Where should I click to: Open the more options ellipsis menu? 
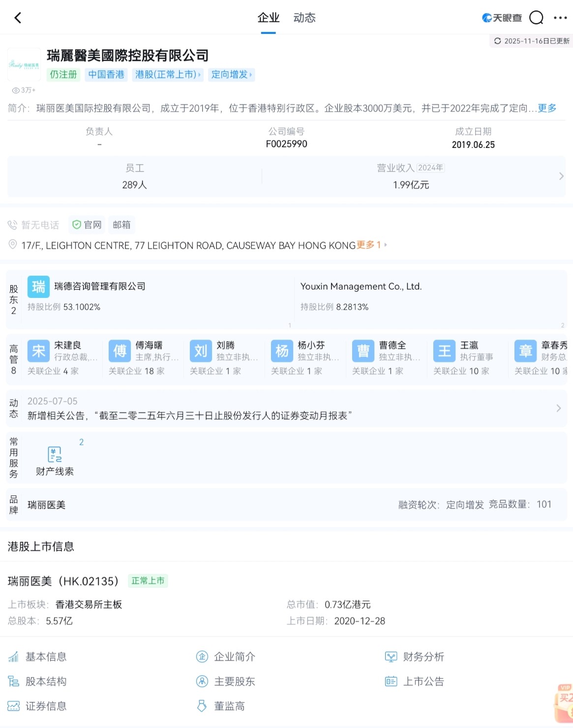560,17
